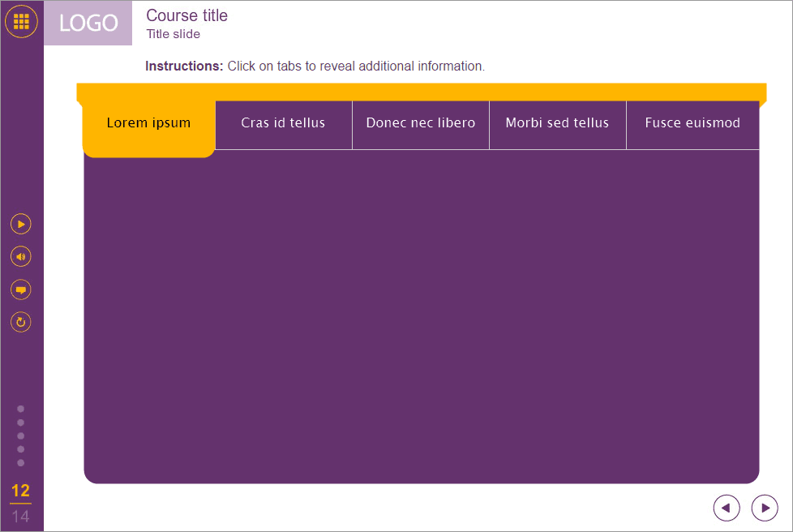The height and width of the screenshot is (532, 793).
Task: Play the slide narration
Action: click(x=21, y=224)
